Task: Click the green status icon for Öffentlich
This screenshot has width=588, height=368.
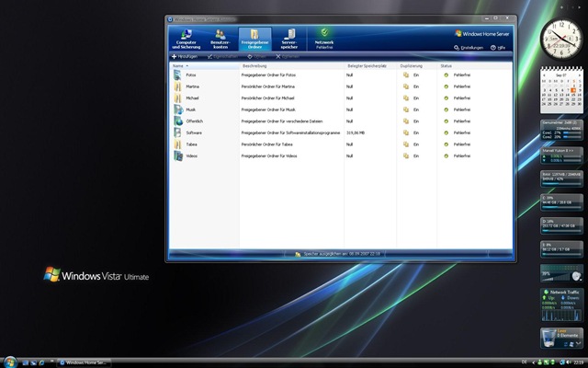Action: pos(446,121)
